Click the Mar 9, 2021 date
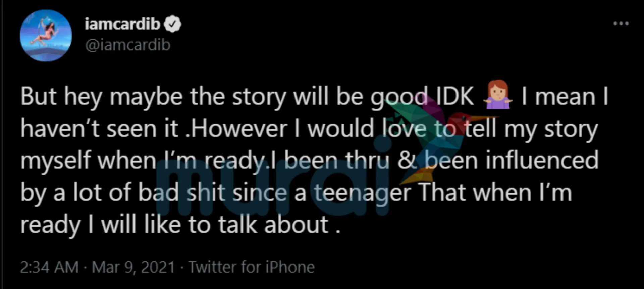The height and width of the screenshot is (289, 644). point(133,268)
